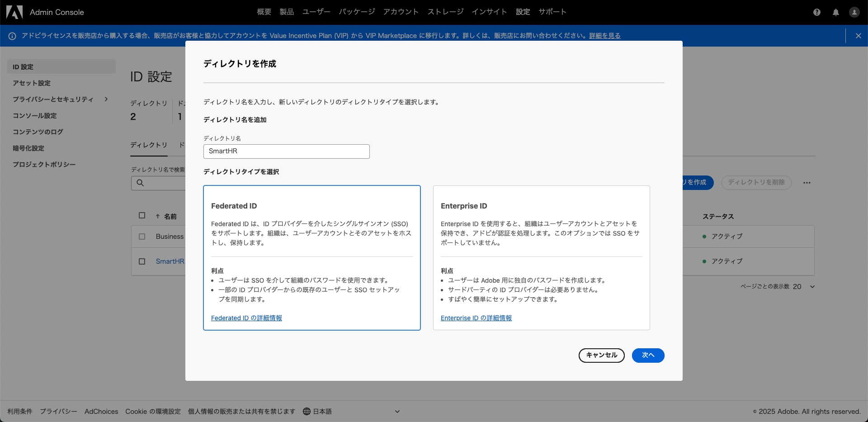Click the search magnifier icon
The width and height of the screenshot is (868, 422).
point(140,183)
